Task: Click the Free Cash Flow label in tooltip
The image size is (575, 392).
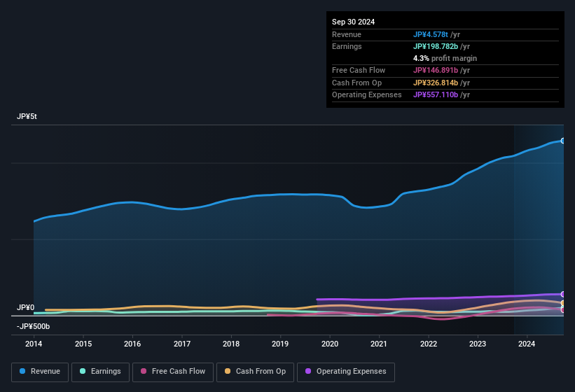Action: (x=359, y=70)
